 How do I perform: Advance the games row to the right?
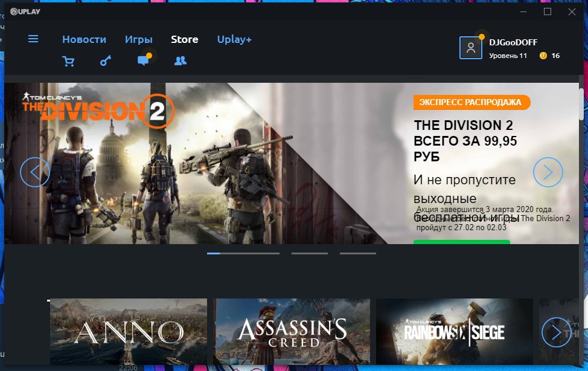coord(556,332)
